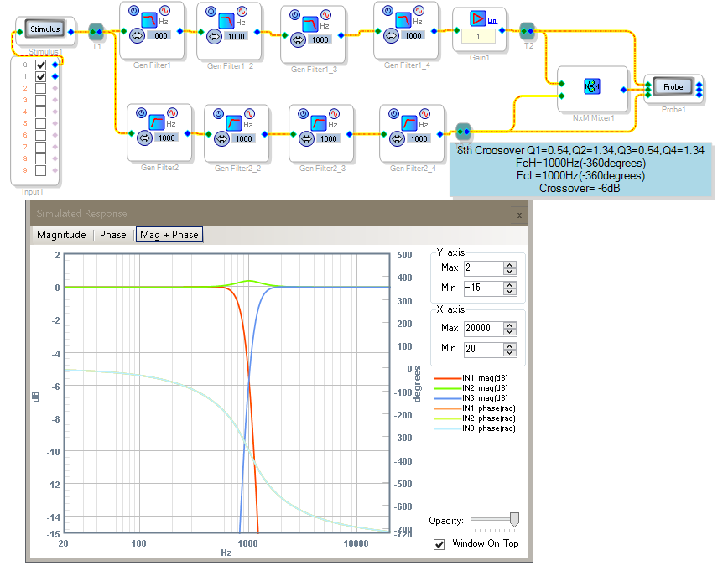
Task: Click the sine wave icon on Gen Filter1_4
Action: click(419, 10)
